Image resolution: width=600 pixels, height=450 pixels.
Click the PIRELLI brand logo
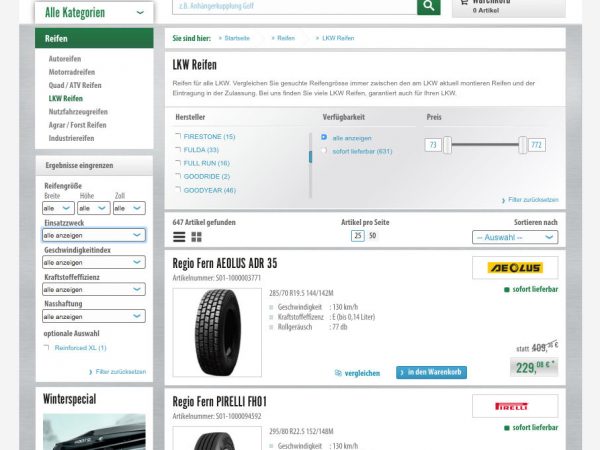[x=515, y=406]
